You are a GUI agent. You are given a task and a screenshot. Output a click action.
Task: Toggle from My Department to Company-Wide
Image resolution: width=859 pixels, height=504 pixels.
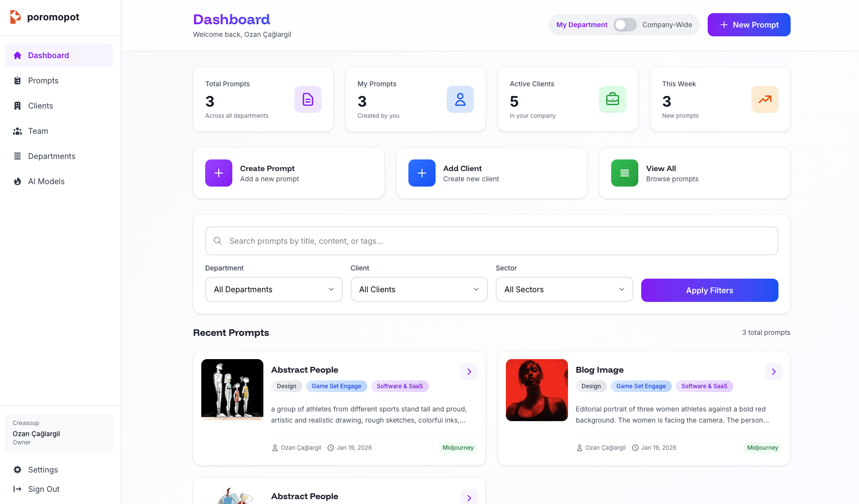pyautogui.click(x=625, y=24)
